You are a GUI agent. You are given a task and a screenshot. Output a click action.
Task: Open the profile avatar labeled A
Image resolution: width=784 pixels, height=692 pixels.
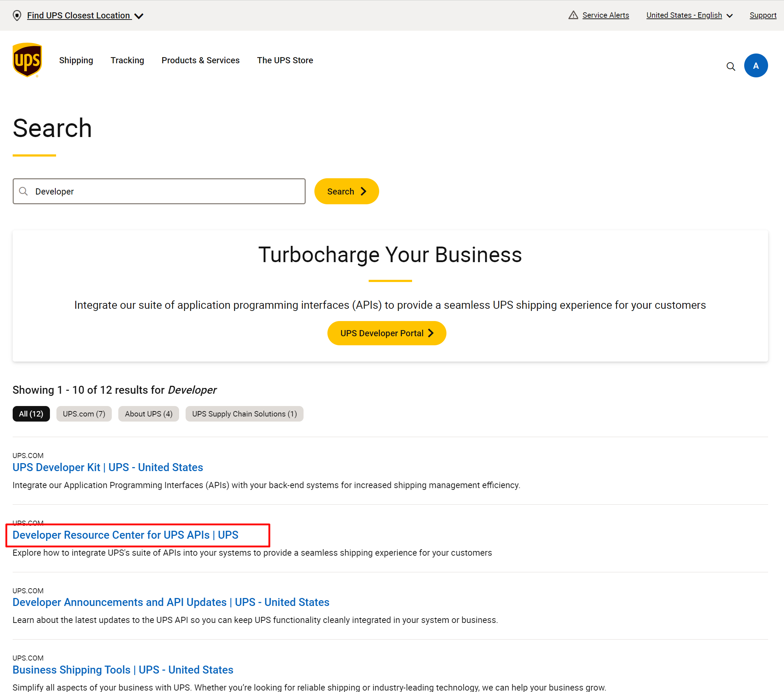point(756,65)
